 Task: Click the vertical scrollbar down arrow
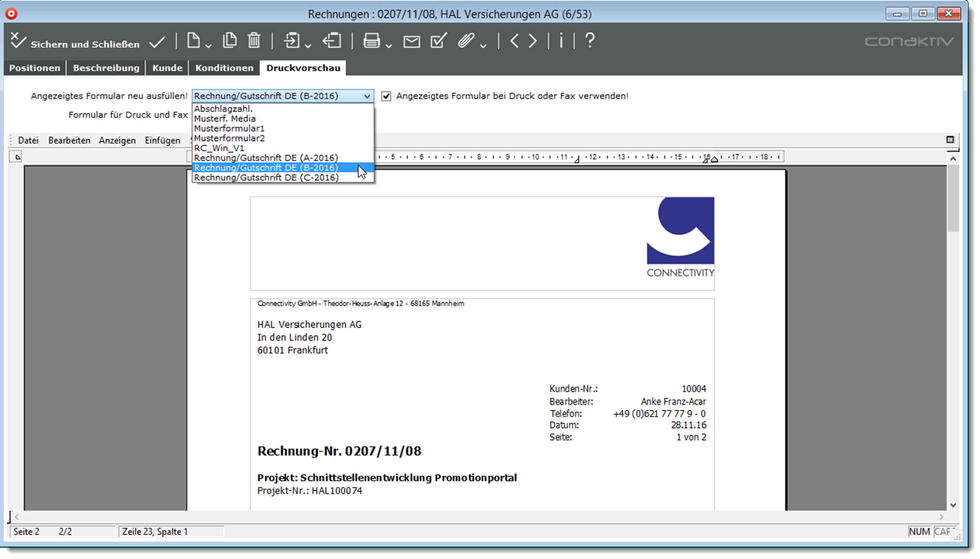tap(953, 505)
